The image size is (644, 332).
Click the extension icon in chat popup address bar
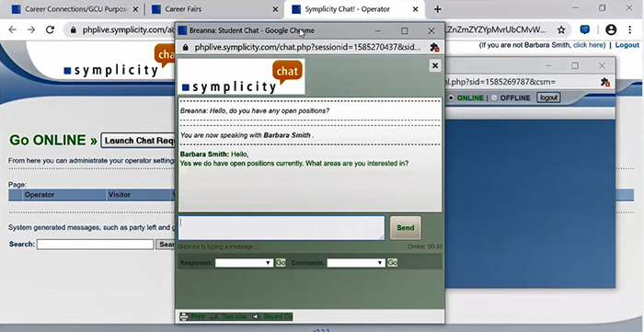coord(434,48)
